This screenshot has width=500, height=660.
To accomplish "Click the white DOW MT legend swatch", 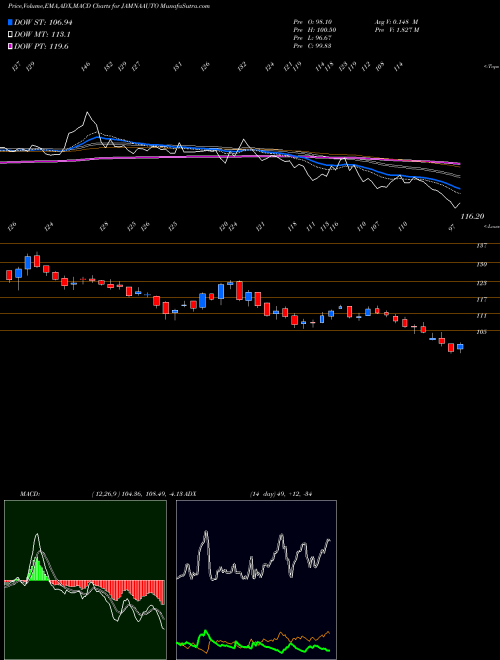I will pyautogui.click(x=11, y=35).
